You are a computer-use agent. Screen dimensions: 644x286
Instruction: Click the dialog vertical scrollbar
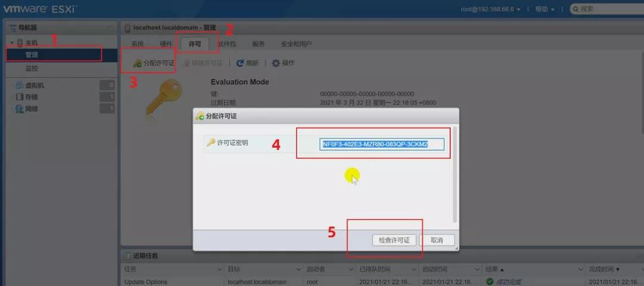pos(454,175)
